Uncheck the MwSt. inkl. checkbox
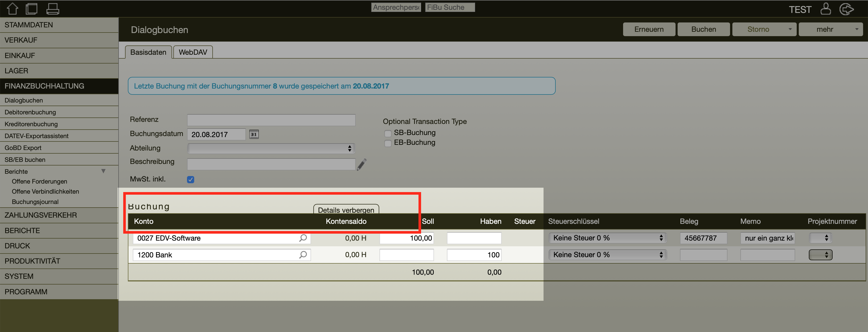Screen dimensions: 868x332 point(190,179)
